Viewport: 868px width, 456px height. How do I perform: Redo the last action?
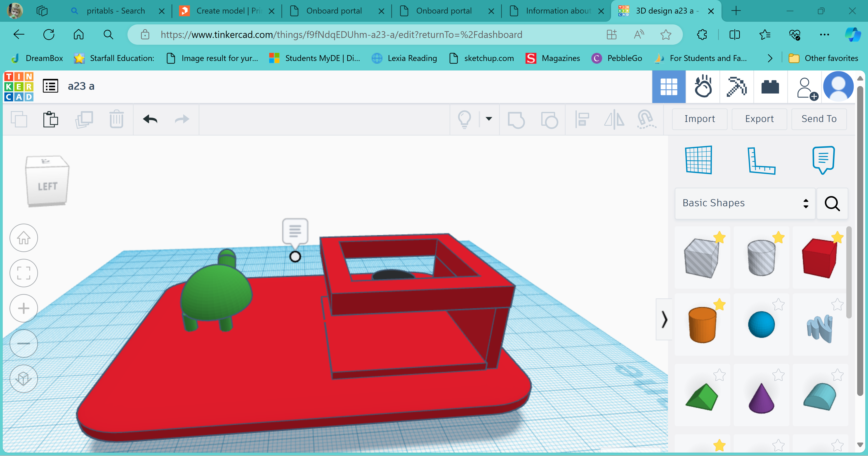pyautogui.click(x=182, y=119)
